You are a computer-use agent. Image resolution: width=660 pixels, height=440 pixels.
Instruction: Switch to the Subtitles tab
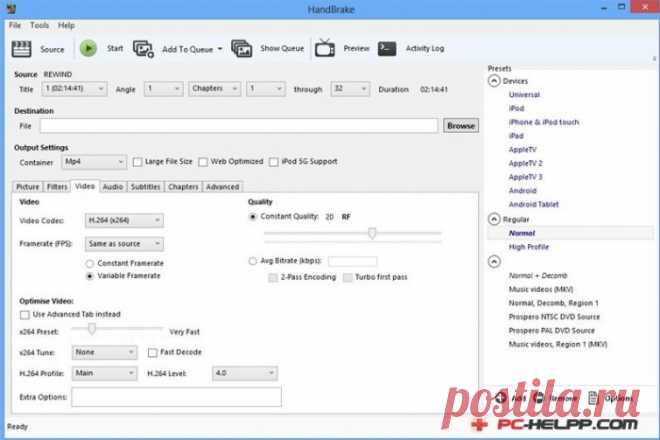pyautogui.click(x=145, y=187)
